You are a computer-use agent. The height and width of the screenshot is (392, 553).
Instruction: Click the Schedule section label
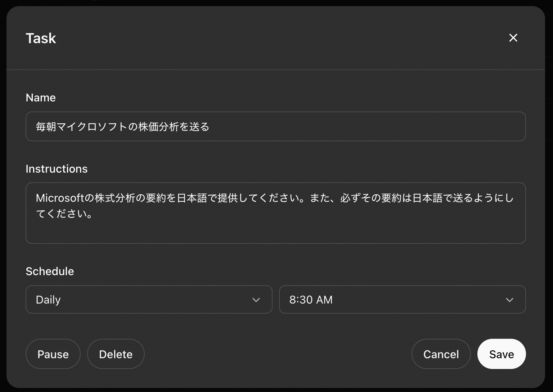(50, 271)
